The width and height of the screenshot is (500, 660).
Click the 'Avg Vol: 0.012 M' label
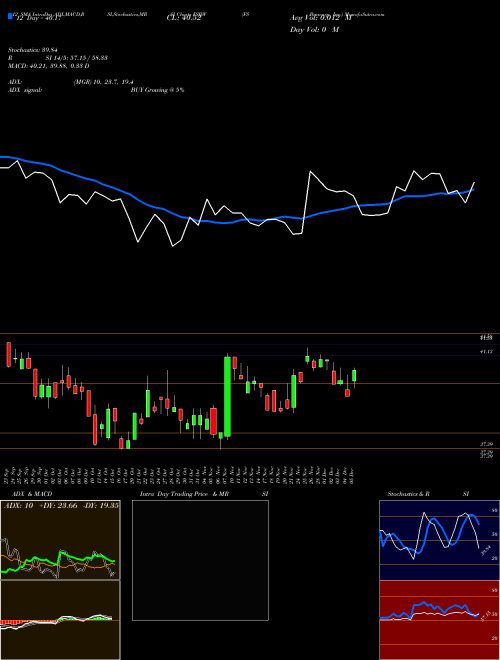point(320,18)
